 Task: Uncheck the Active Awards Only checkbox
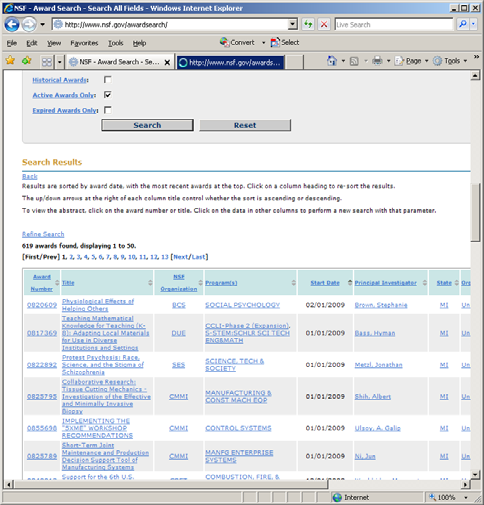click(108, 95)
